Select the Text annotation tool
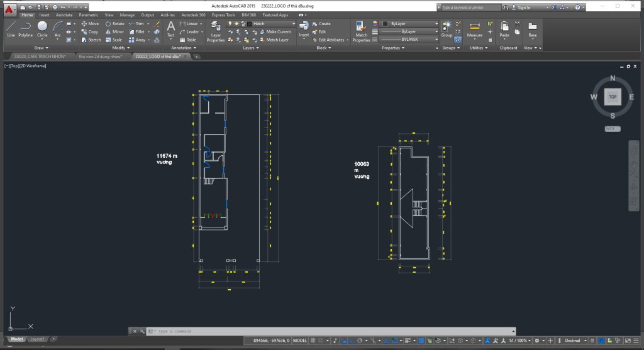644x350 pixels. (x=171, y=30)
